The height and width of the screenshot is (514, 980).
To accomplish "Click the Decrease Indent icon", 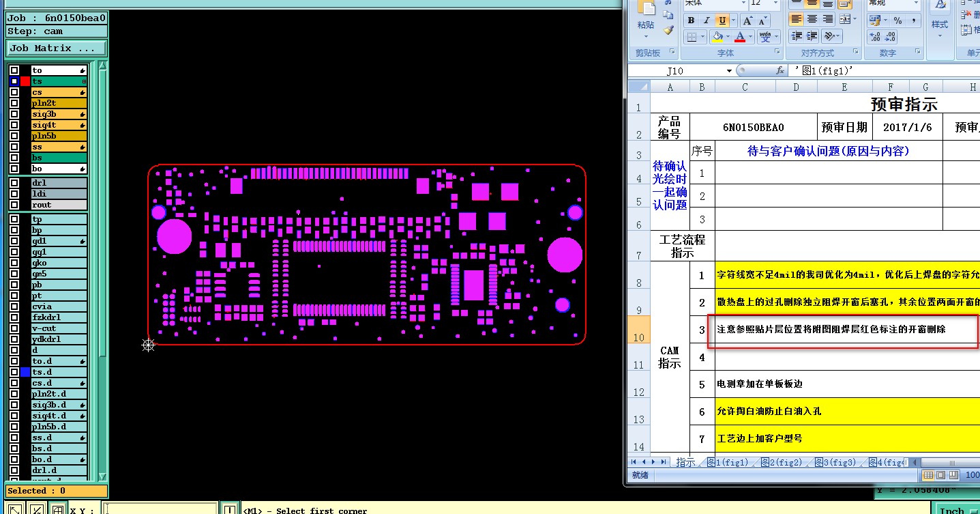I will tap(796, 37).
